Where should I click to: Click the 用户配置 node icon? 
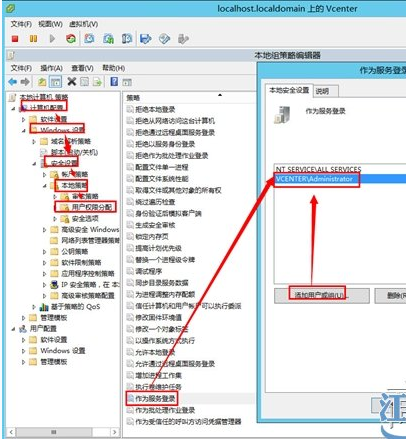click(23, 329)
